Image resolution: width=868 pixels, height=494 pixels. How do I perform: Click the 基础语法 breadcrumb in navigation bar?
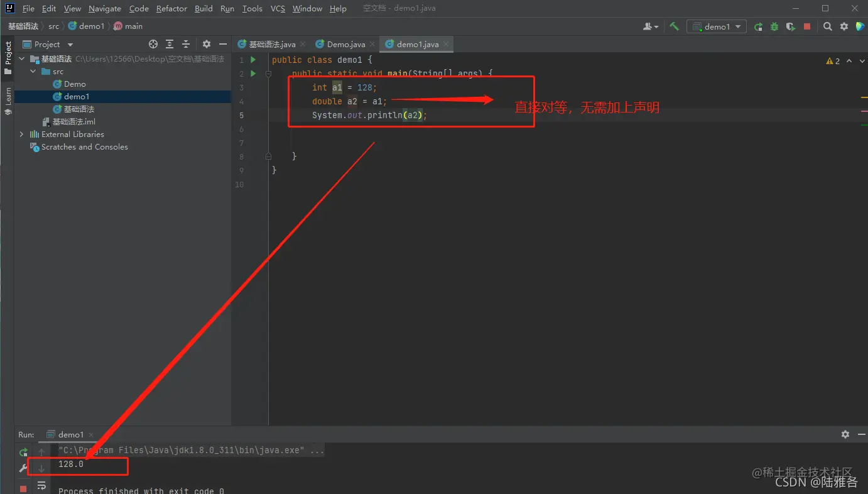[x=23, y=26]
